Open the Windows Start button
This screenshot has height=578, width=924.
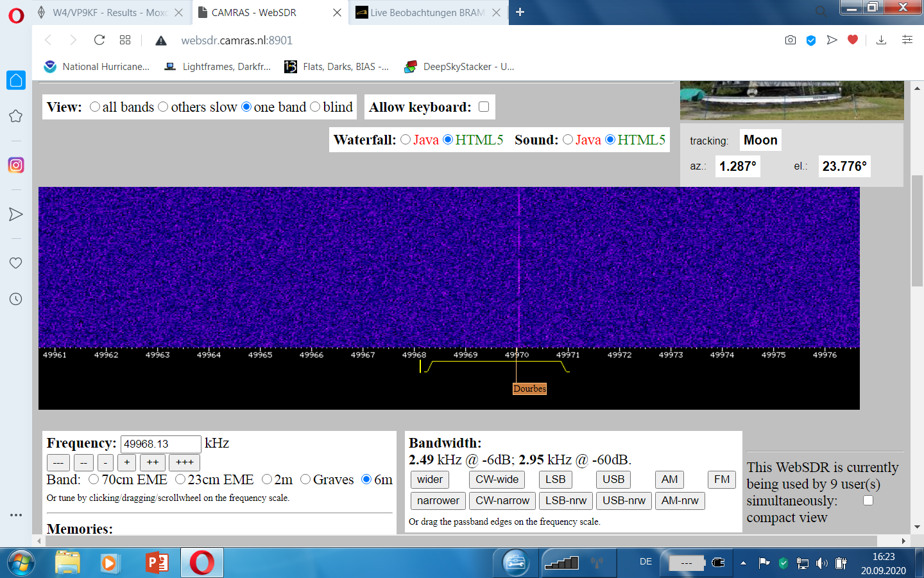(21, 563)
